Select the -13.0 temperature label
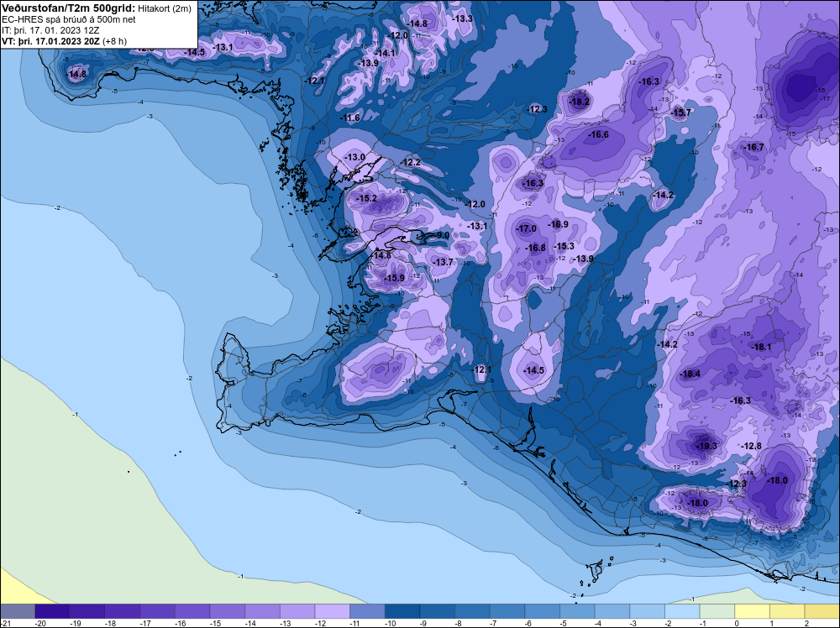This screenshot has width=840, height=628. point(354,157)
